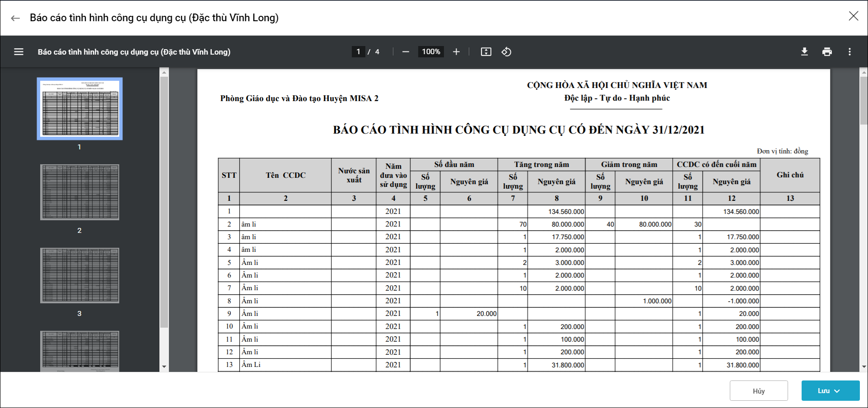
Task: Click 'CCDC có đến cuối năm' header
Action: (x=716, y=165)
